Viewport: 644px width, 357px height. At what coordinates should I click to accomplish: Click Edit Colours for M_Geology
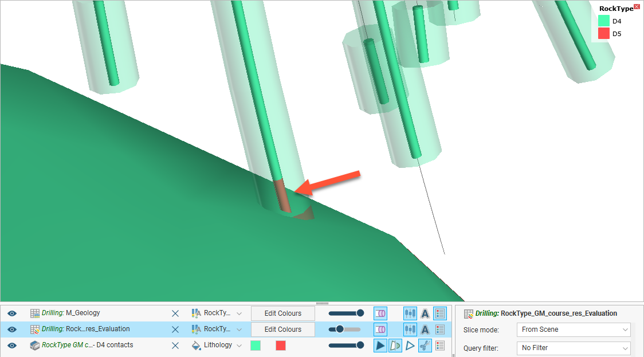pos(283,313)
